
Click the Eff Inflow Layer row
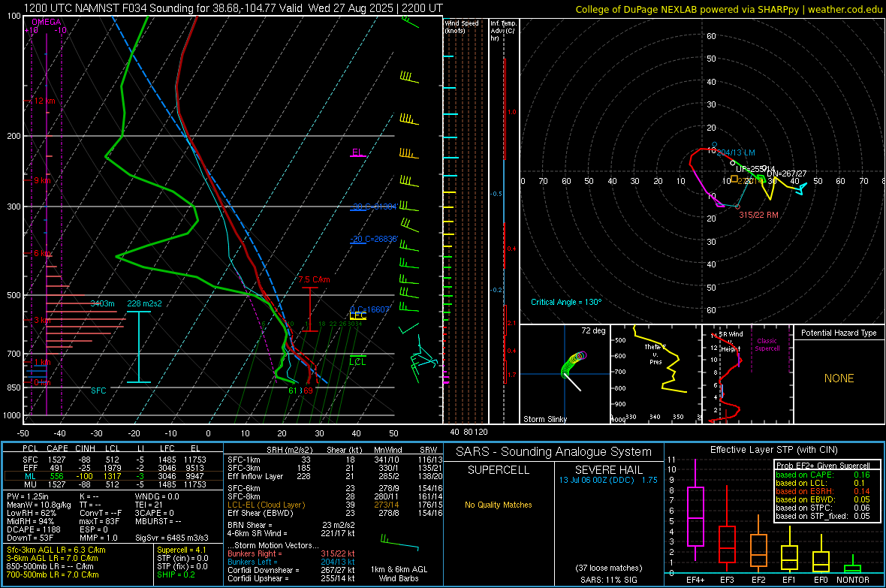tap(335, 476)
